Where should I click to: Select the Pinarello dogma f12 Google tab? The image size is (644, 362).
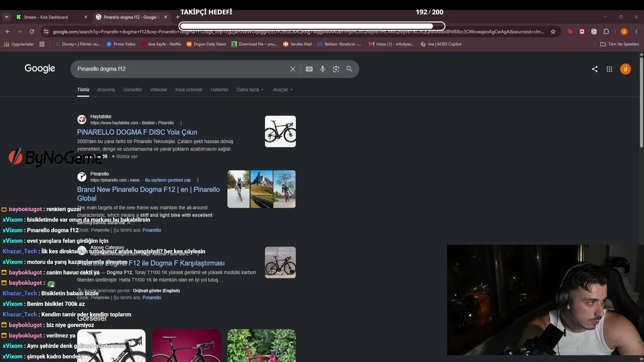131,17
